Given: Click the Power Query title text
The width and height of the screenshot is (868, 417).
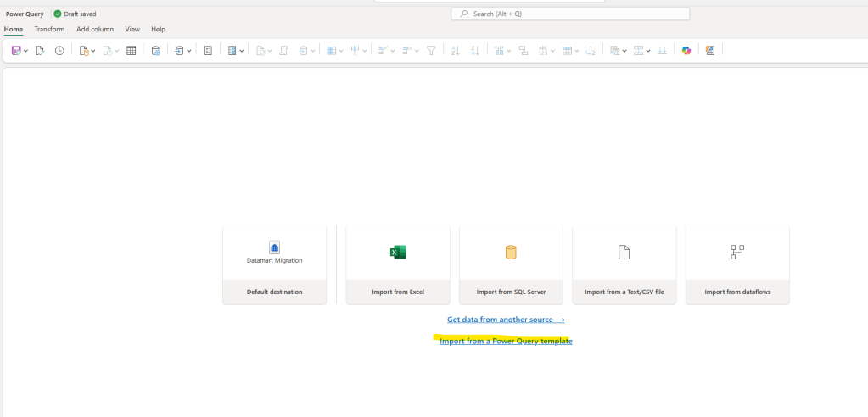Looking at the screenshot, I should (x=25, y=14).
